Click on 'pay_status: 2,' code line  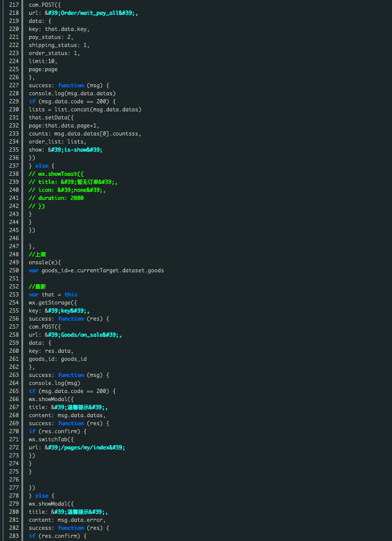(51, 37)
